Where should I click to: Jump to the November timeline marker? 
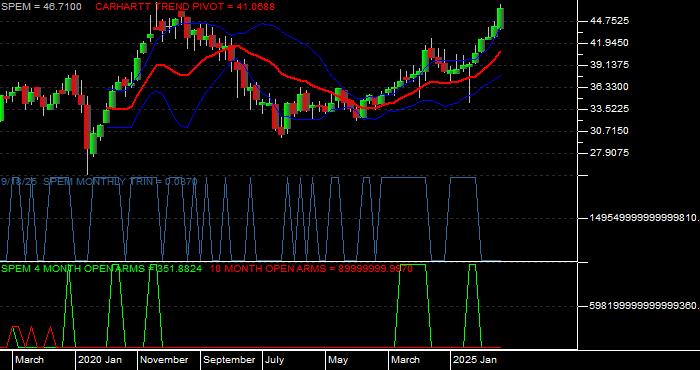point(165,360)
